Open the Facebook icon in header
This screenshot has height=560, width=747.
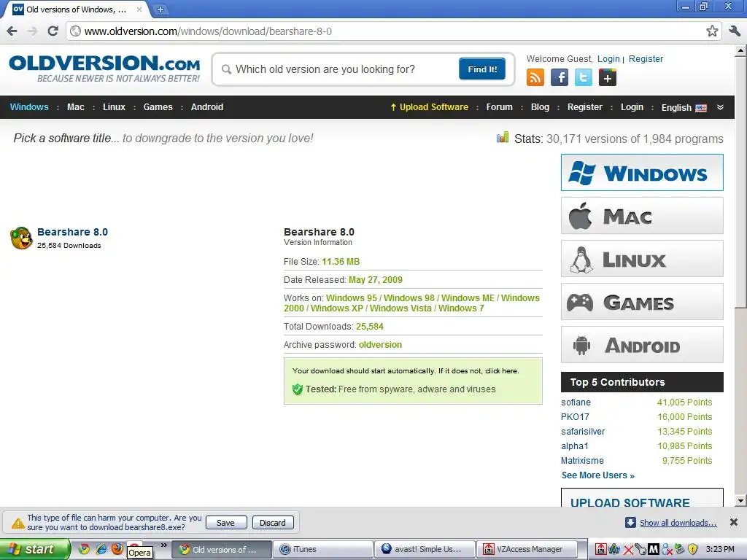[x=560, y=77]
